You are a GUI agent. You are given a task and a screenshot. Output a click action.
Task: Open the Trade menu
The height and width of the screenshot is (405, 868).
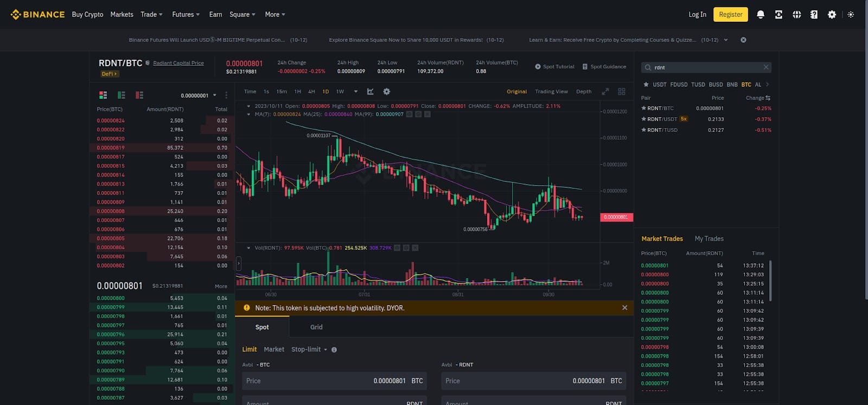[151, 15]
